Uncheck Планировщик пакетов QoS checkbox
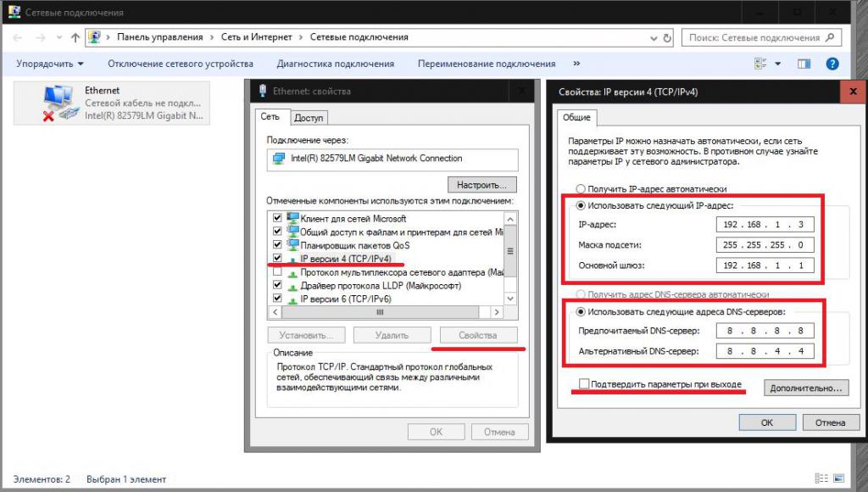Viewport: 868px width, 492px height. [x=277, y=245]
